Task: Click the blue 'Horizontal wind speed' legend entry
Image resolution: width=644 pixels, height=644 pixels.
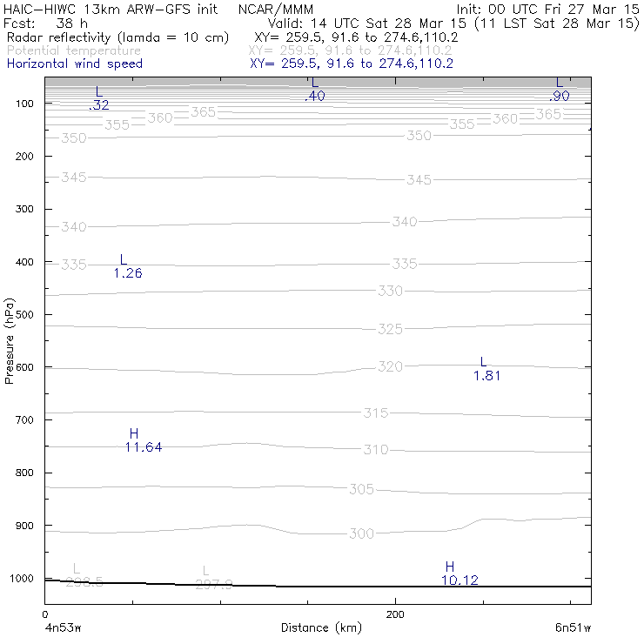Action: point(75,64)
